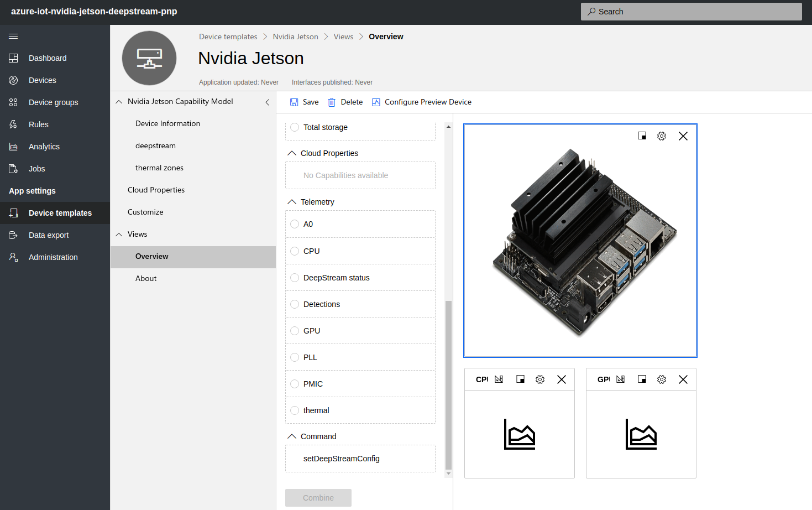This screenshot has height=510, width=812.
Task: Open Cloud Properties tree item
Action: (156, 190)
